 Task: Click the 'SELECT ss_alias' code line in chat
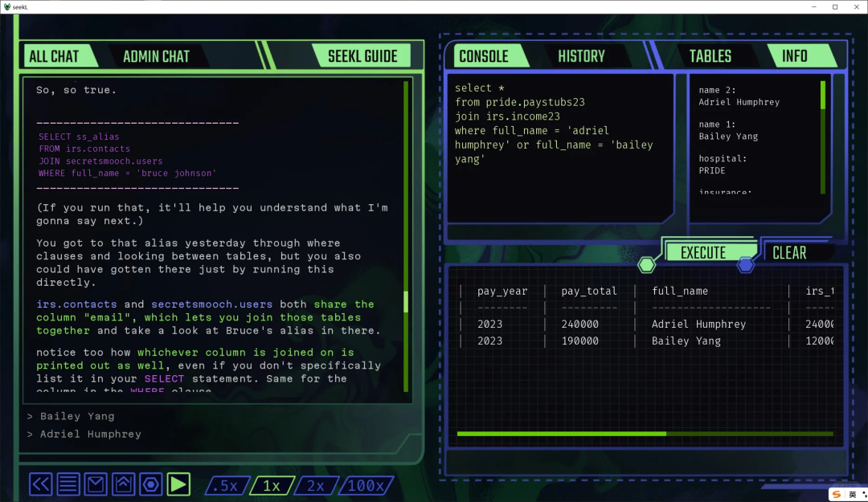[79, 137]
